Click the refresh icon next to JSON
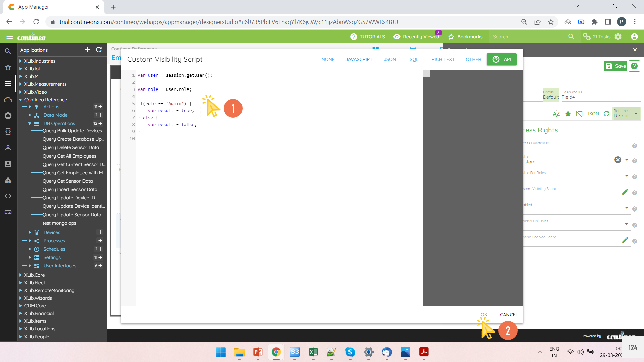The image size is (644, 362). pos(606,114)
